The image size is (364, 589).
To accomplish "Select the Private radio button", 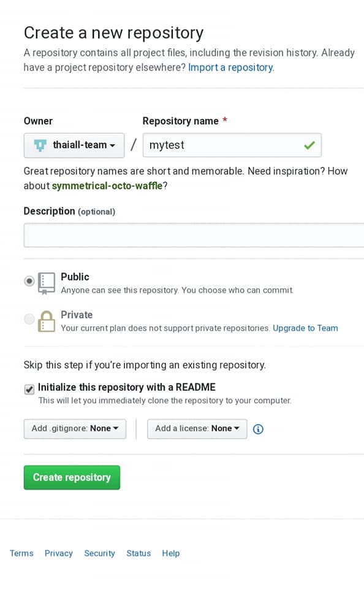I will [29, 319].
